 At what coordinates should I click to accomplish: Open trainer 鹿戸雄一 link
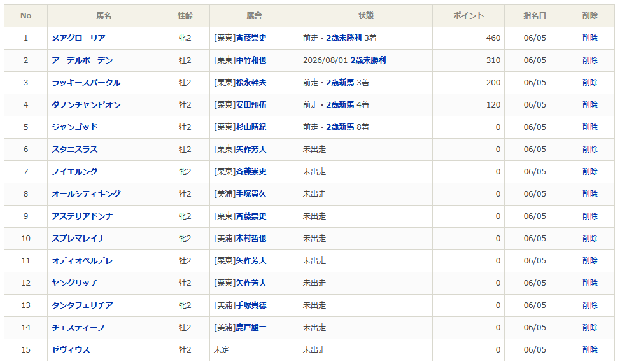[x=251, y=327]
